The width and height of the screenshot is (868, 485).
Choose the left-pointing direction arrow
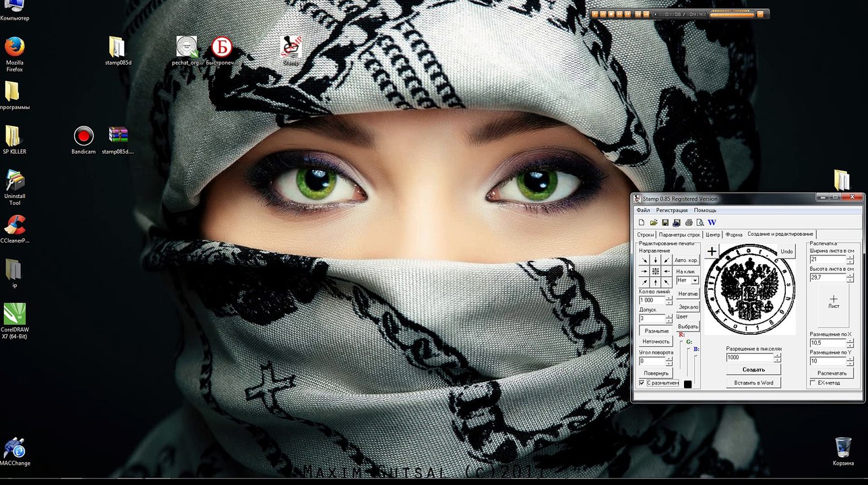click(x=666, y=271)
